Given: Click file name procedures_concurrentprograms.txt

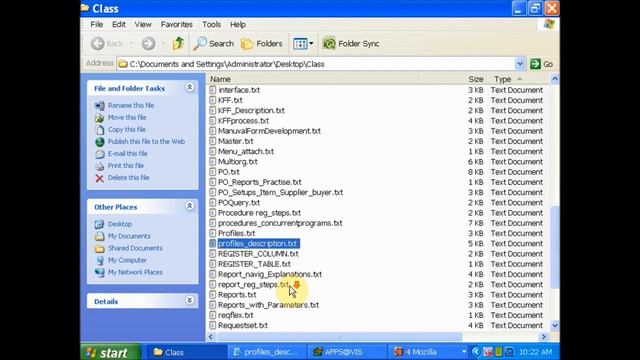Looking at the screenshot, I should tap(280, 223).
